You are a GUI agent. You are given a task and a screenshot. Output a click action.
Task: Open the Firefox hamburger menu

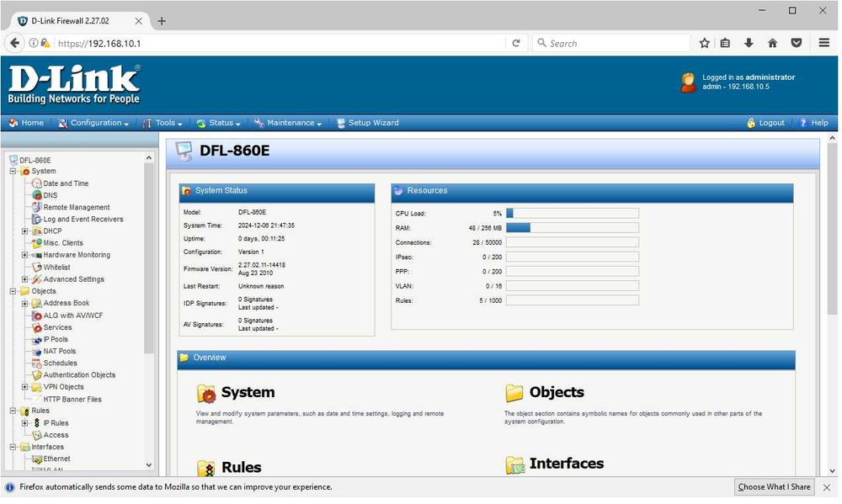point(825,43)
